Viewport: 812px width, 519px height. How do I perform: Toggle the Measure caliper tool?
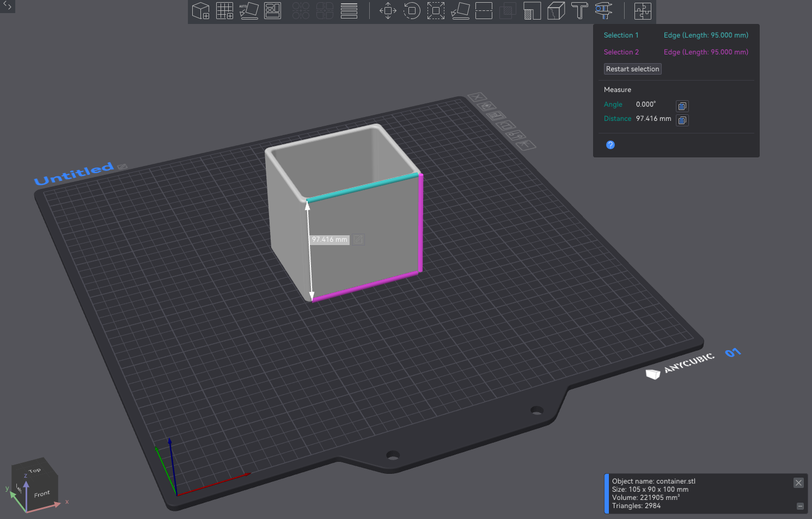coord(603,11)
